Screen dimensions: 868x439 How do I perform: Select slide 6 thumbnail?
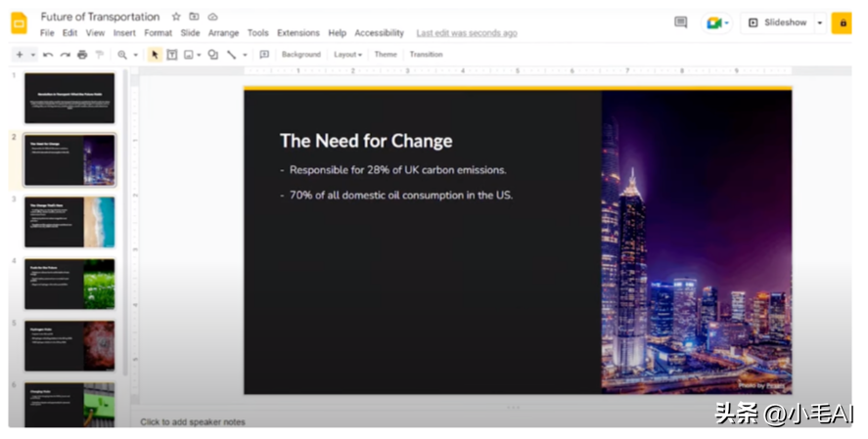click(x=69, y=405)
